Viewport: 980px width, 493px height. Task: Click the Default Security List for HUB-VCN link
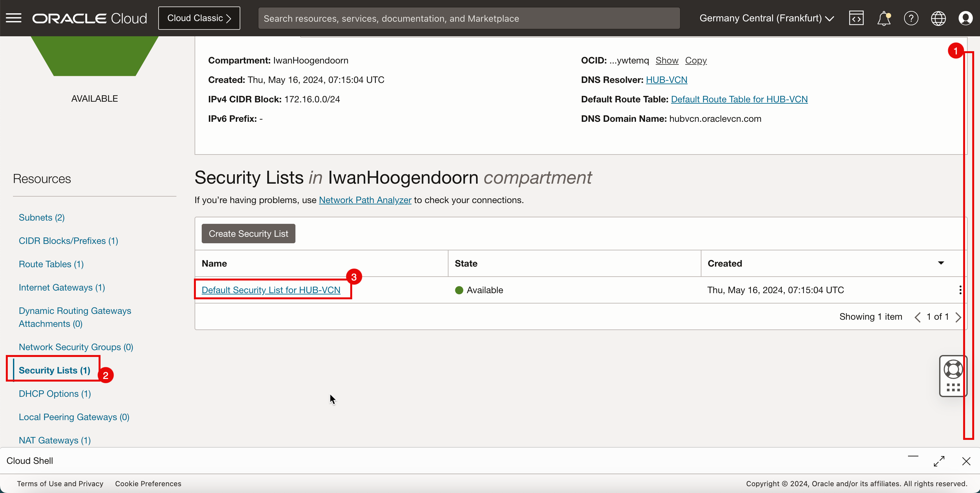[271, 289]
